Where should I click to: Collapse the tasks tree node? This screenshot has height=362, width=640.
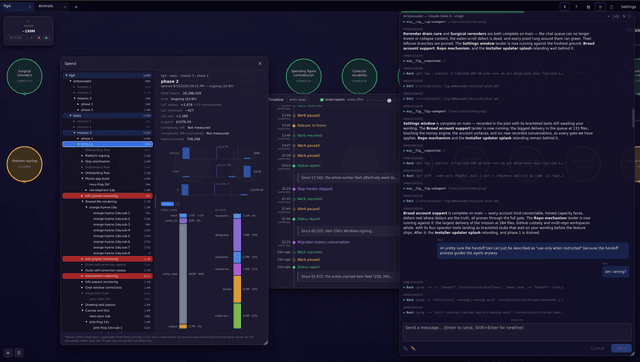click(x=71, y=115)
